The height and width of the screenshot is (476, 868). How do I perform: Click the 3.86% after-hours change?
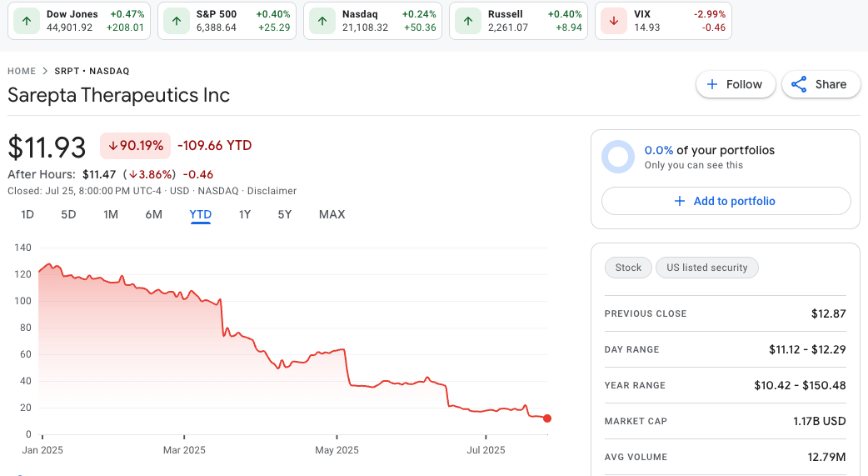[149, 174]
